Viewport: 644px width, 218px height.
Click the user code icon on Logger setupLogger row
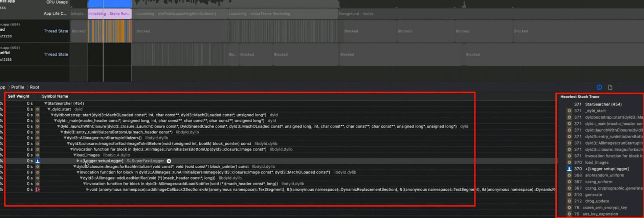coord(38,161)
